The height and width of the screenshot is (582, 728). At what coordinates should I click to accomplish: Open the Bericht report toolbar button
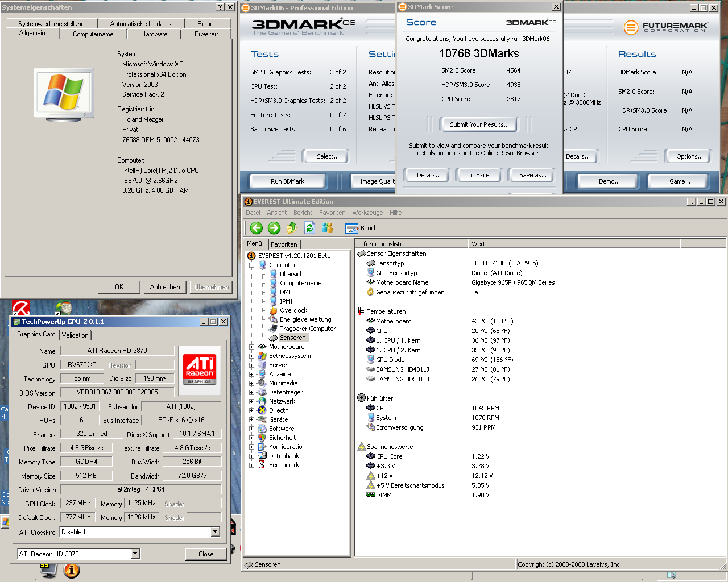pyautogui.click(x=363, y=228)
